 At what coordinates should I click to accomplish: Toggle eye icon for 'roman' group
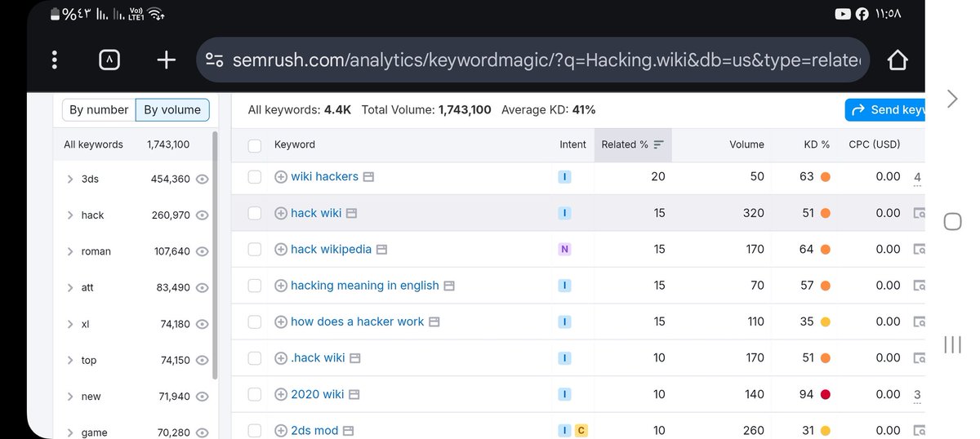click(203, 251)
